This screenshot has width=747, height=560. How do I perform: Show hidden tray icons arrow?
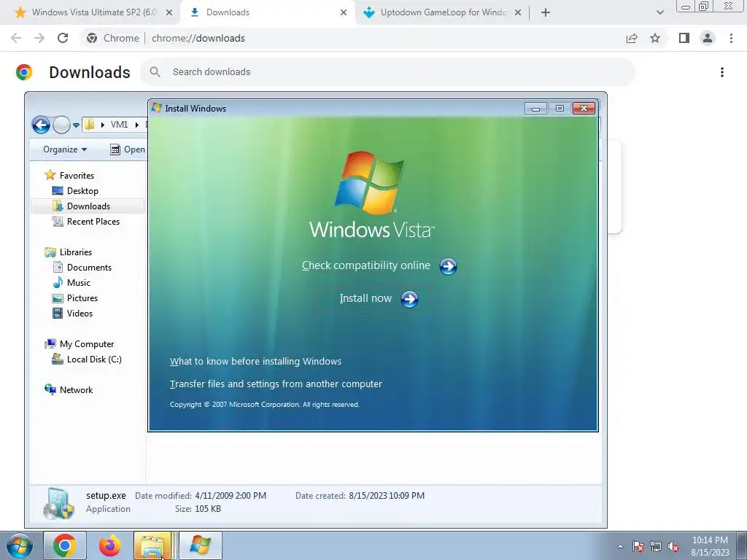[x=620, y=546]
